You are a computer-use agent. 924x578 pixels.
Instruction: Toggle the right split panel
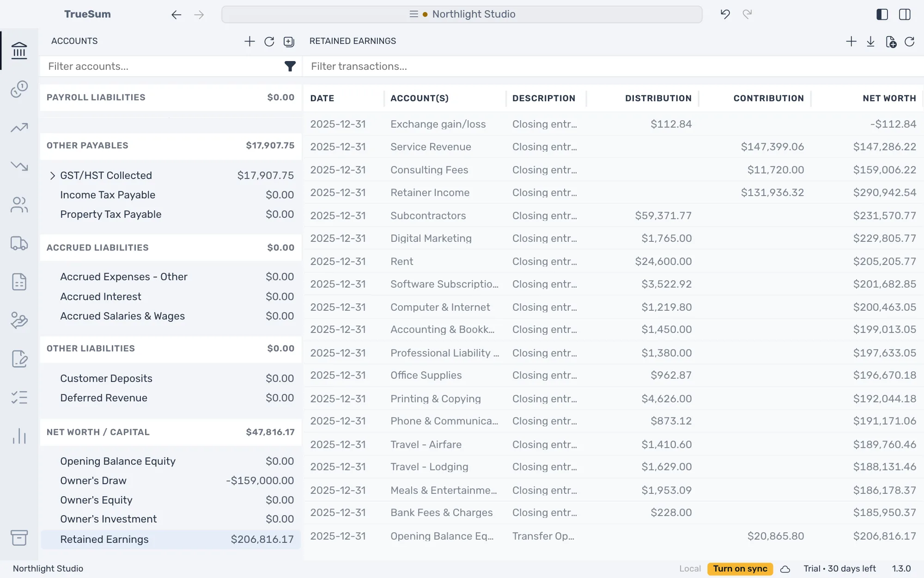905,14
